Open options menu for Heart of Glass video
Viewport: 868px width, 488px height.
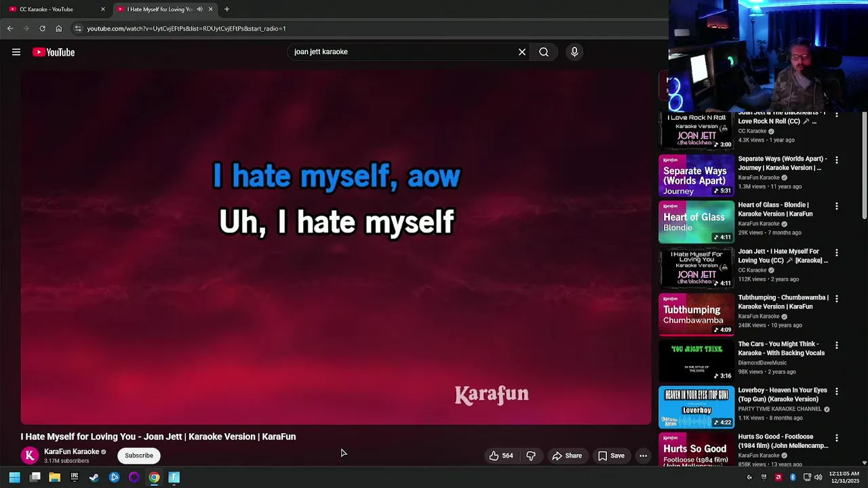pyautogui.click(x=837, y=206)
